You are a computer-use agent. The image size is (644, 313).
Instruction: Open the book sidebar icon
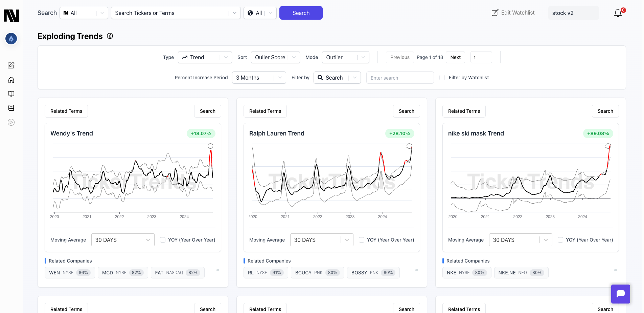point(11,94)
